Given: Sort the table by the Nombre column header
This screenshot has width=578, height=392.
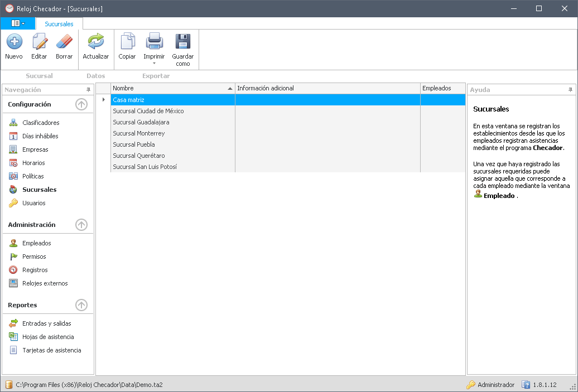Looking at the screenshot, I should tap(167, 88).
